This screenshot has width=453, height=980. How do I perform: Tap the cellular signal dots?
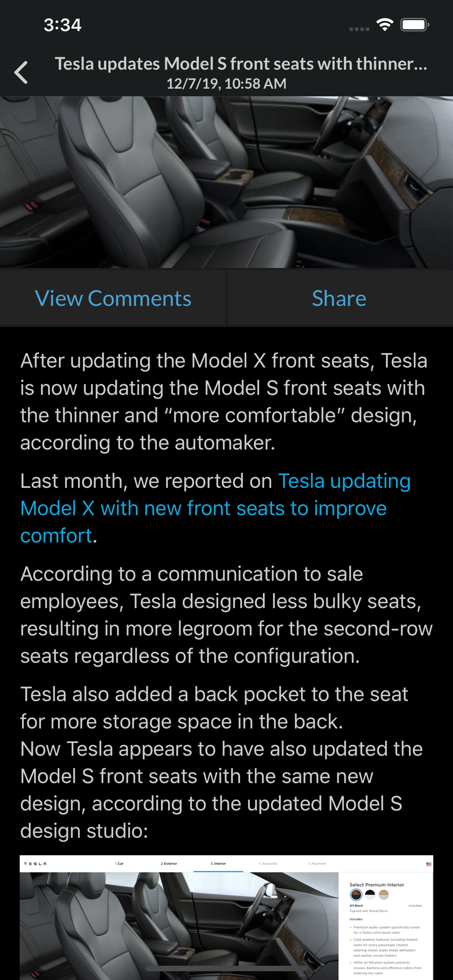coord(359,29)
